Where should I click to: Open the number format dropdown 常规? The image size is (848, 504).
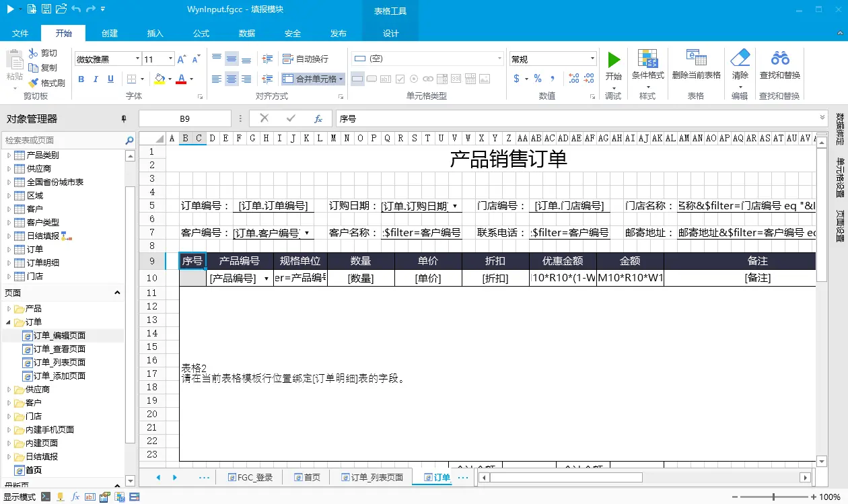click(592, 59)
